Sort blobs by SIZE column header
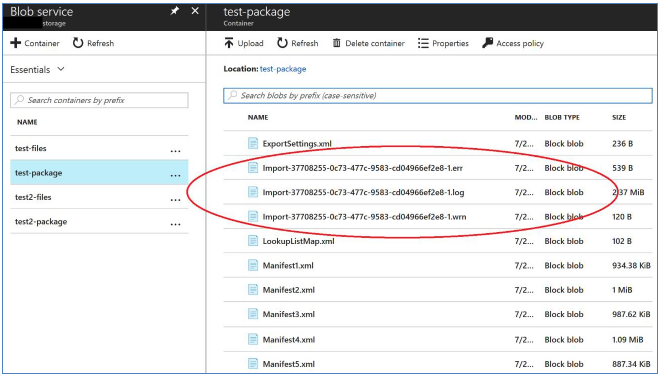660x376 pixels. coord(619,117)
